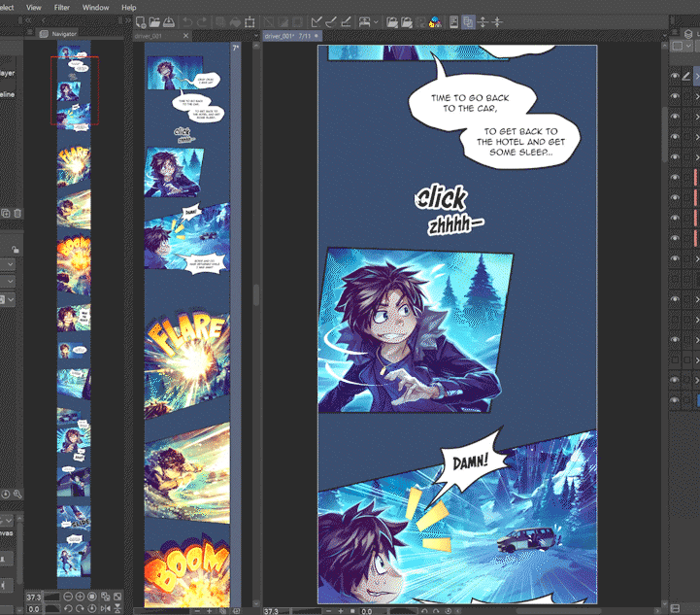Click the smartphone preview icon in toolbar
This screenshot has height=615, width=700.
point(453,22)
